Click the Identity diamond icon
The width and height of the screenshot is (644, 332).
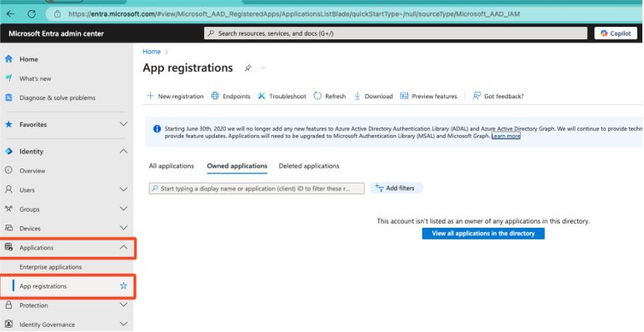coord(8,151)
